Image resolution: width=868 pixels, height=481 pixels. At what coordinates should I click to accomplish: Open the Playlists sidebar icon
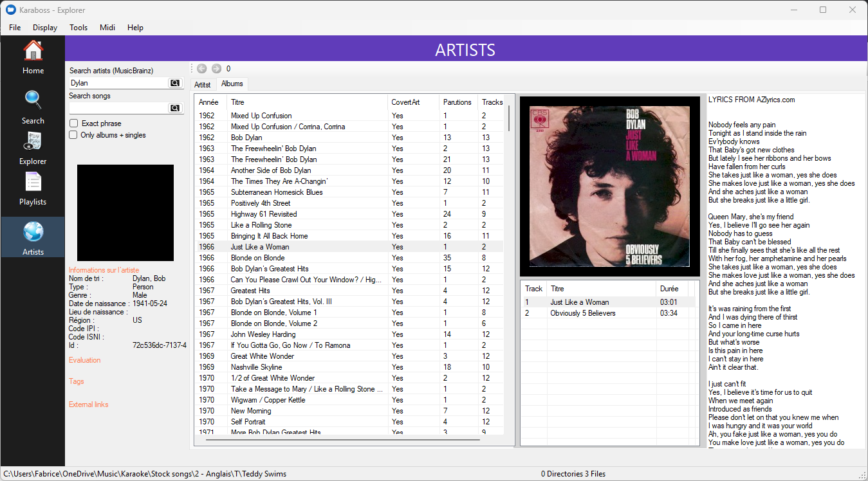click(x=33, y=183)
